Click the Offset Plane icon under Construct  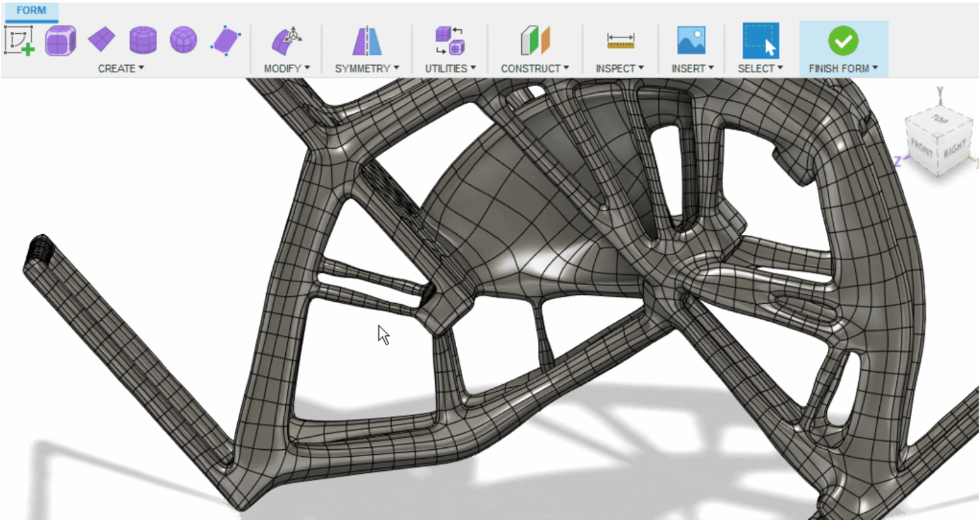535,40
